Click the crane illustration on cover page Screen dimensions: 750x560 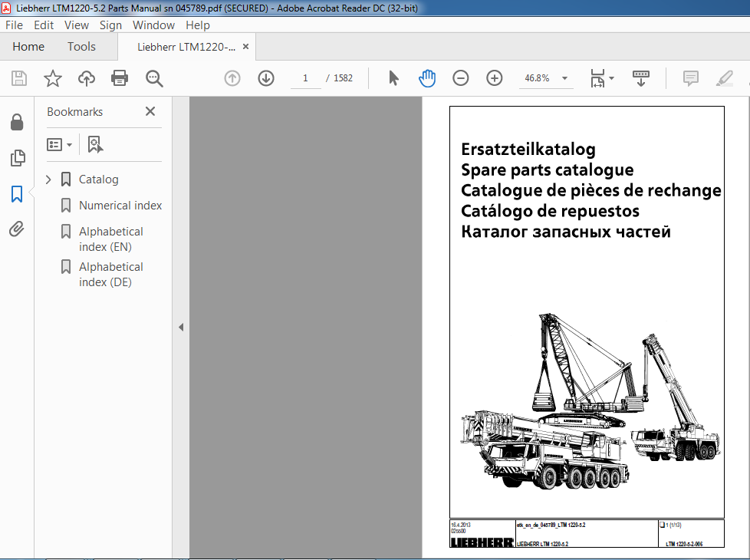[590, 401]
